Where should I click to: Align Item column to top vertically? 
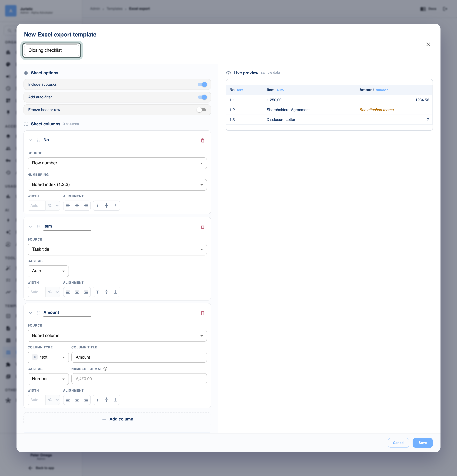coord(98,292)
